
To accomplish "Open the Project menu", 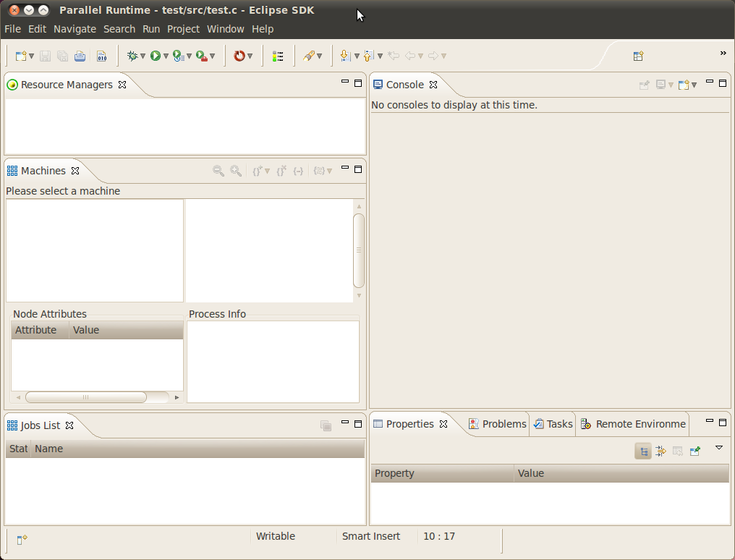I will 183,29.
